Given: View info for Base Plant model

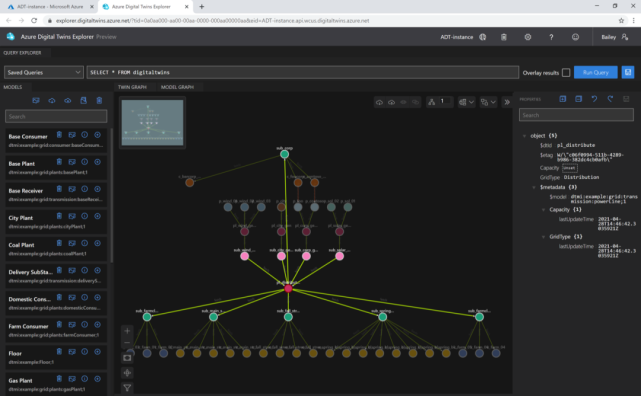Looking at the screenshot, I should (x=85, y=162).
